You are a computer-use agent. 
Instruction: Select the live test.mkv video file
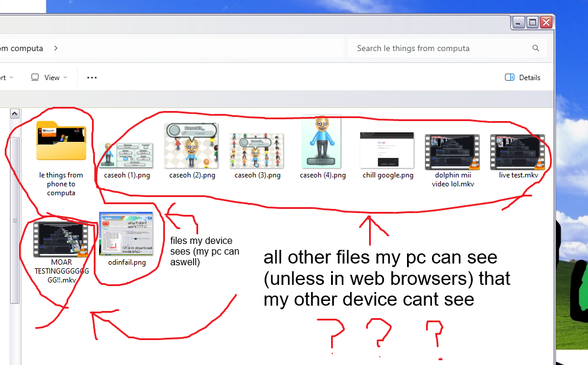pyautogui.click(x=517, y=153)
